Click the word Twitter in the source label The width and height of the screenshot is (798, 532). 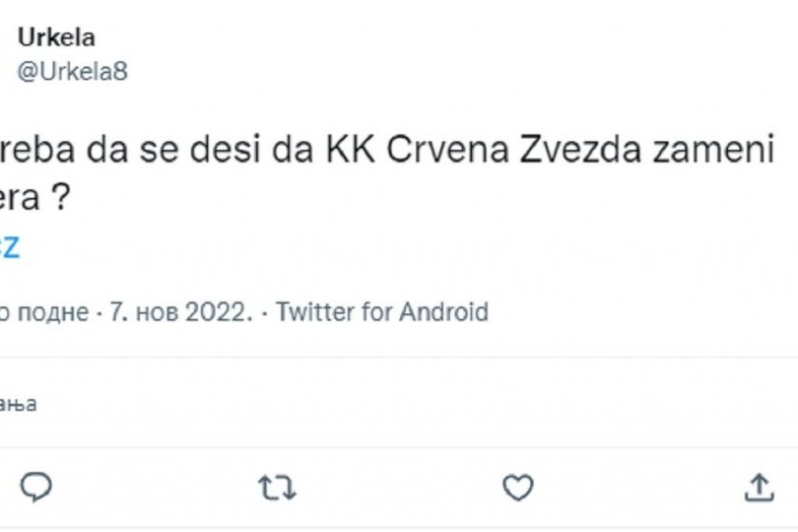point(316,312)
